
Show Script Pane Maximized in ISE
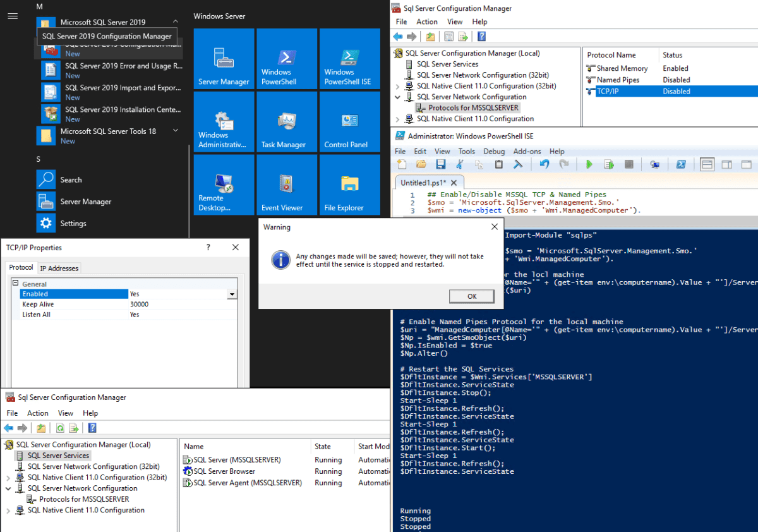745,164
